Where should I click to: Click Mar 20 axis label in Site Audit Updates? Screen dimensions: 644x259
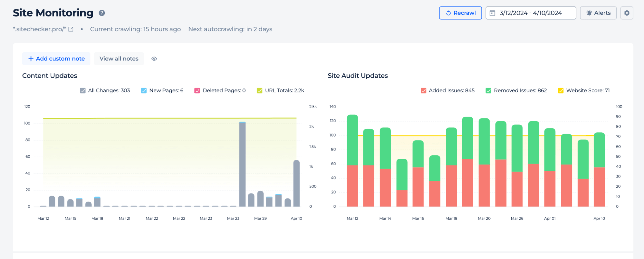484,218
